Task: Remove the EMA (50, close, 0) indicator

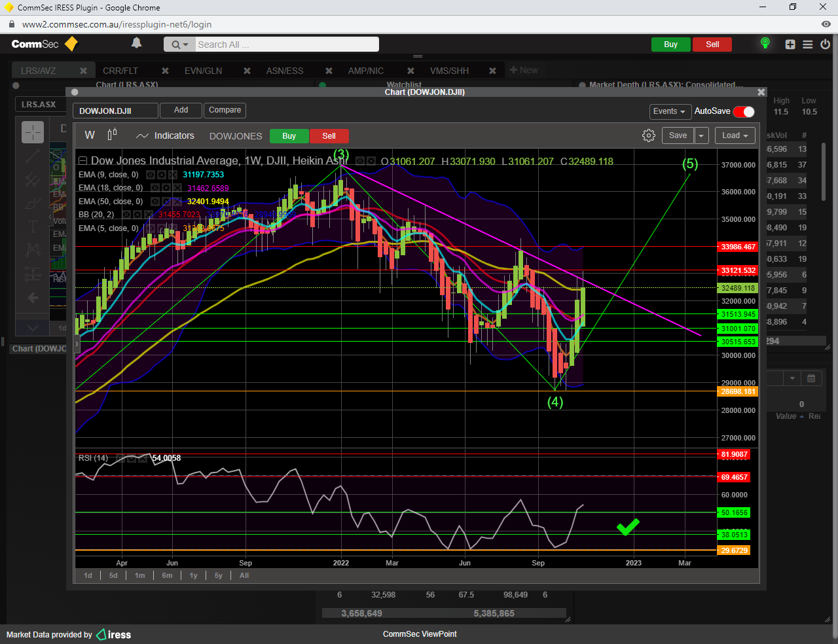Action: tap(177, 202)
